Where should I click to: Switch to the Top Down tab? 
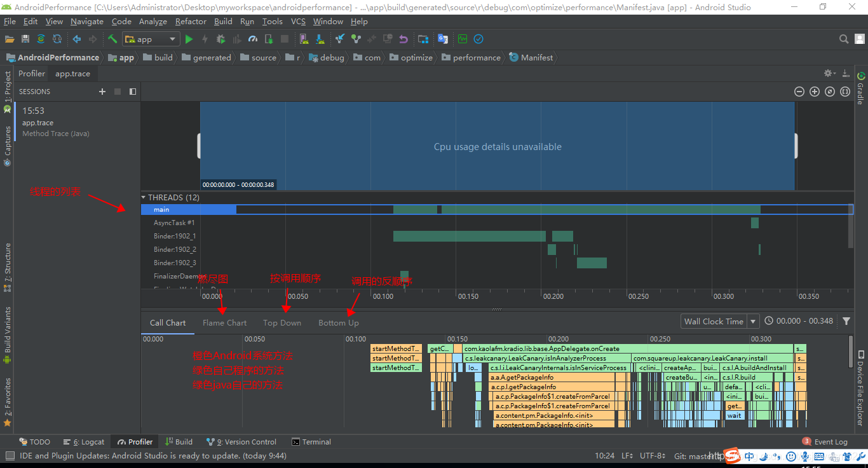[x=282, y=322]
